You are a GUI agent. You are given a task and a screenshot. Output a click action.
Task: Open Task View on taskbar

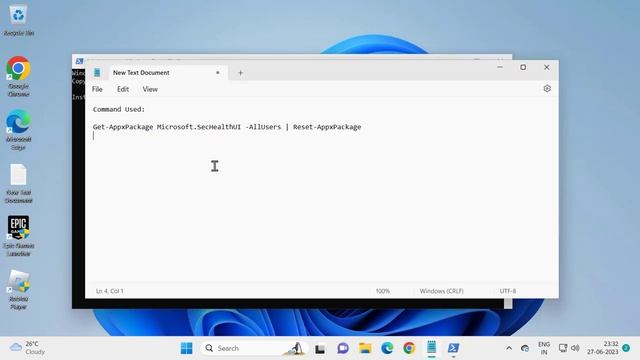tap(320, 349)
